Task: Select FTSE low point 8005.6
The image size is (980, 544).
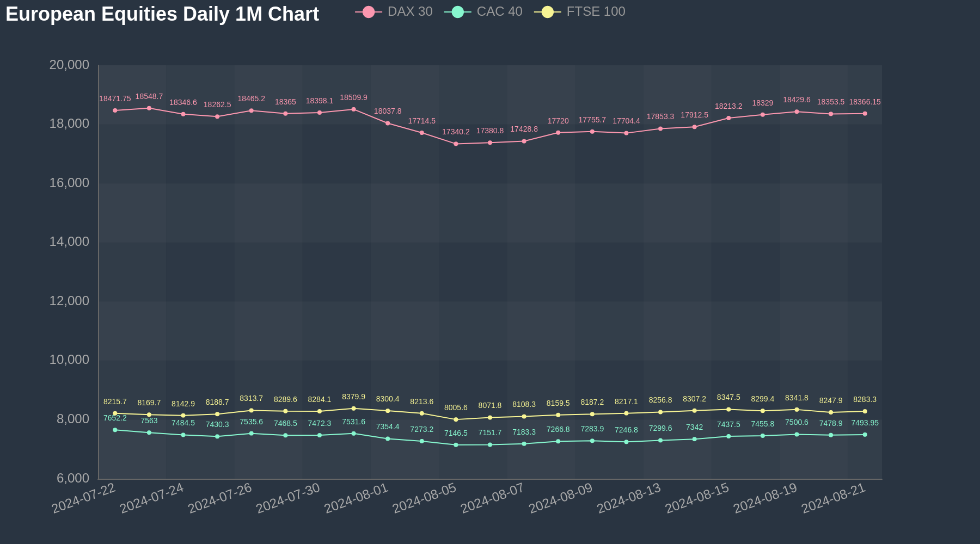Action: pyautogui.click(x=456, y=419)
